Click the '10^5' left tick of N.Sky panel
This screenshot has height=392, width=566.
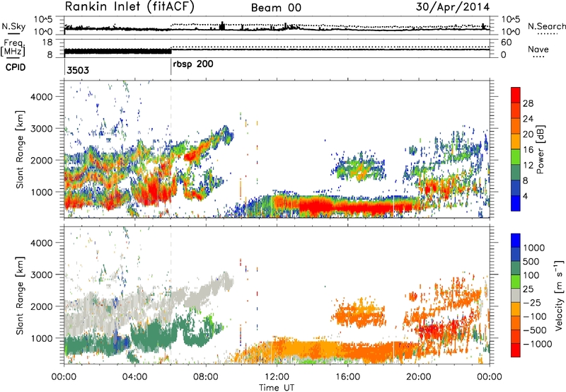coord(43,20)
